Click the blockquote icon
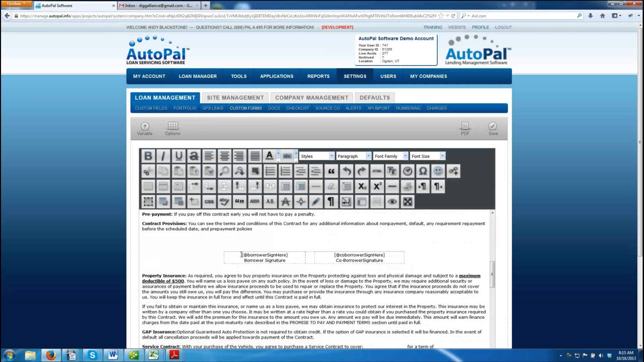This screenshot has height=362, width=644. point(331,171)
